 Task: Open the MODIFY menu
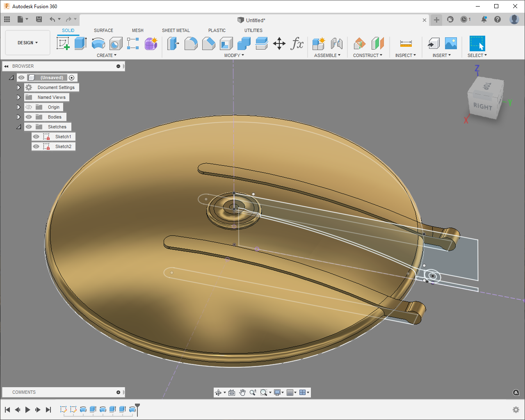[234, 55]
